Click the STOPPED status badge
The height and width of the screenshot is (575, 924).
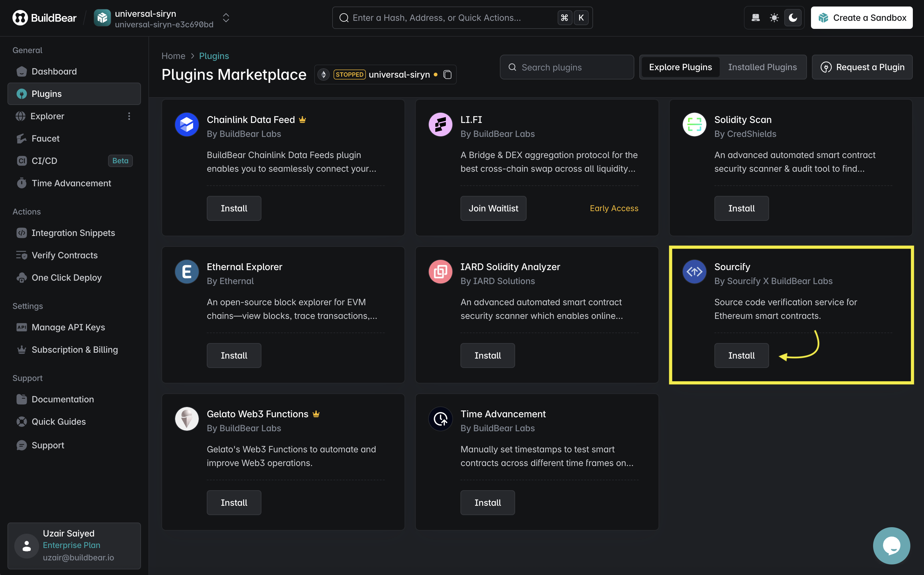[349, 75]
